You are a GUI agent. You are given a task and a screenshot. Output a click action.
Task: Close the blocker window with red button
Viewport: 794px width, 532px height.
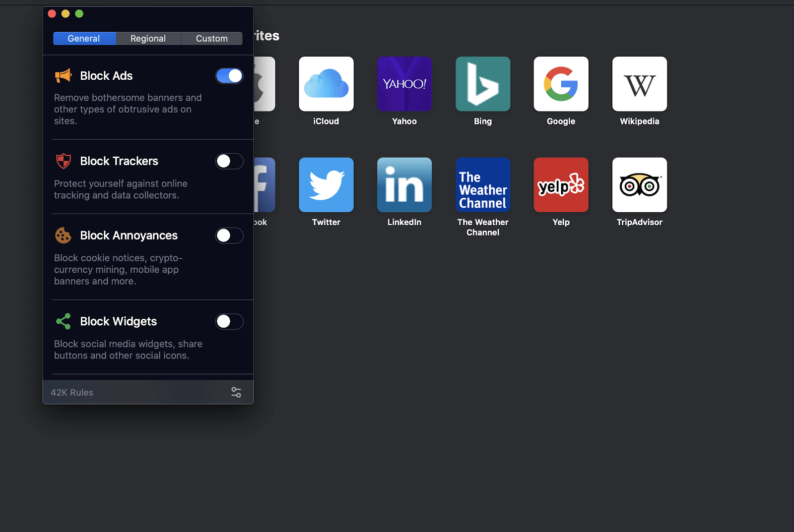52,13
